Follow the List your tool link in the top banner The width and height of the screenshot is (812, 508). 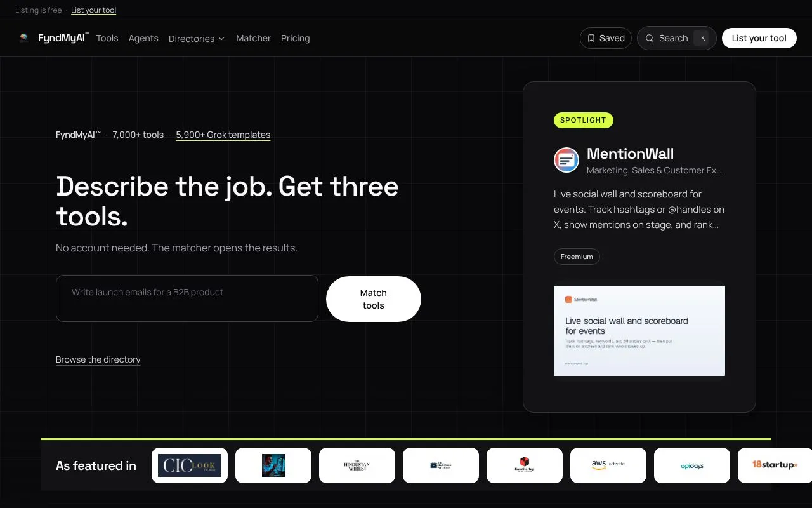coord(94,10)
